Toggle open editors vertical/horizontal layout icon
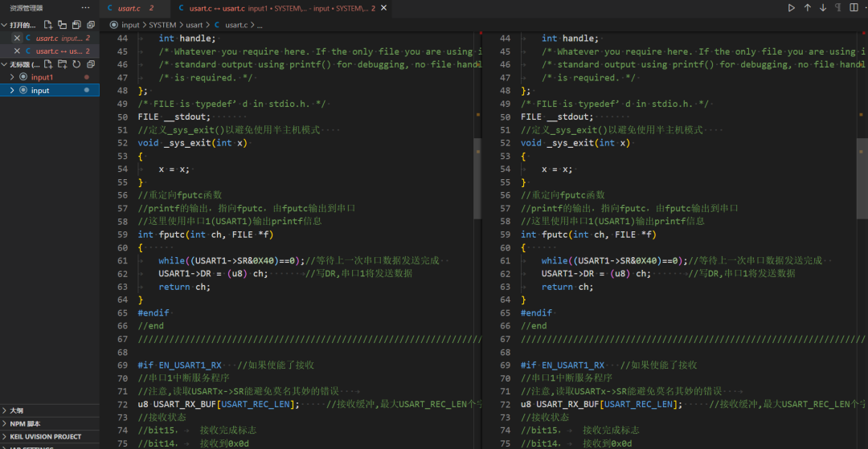868x449 pixels. (62, 25)
